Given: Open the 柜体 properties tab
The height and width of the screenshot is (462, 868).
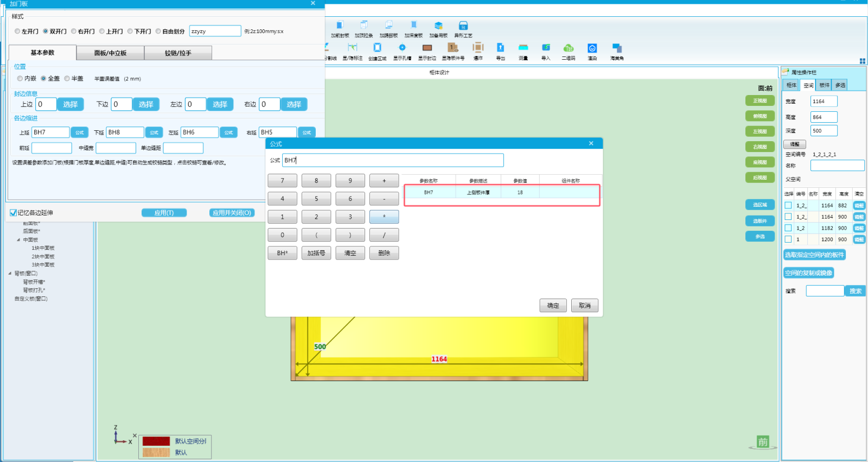Looking at the screenshot, I should coord(792,85).
